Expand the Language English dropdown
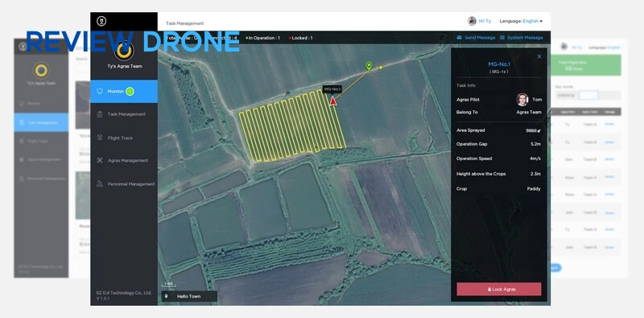644x318 pixels. pyautogui.click(x=521, y=21)
